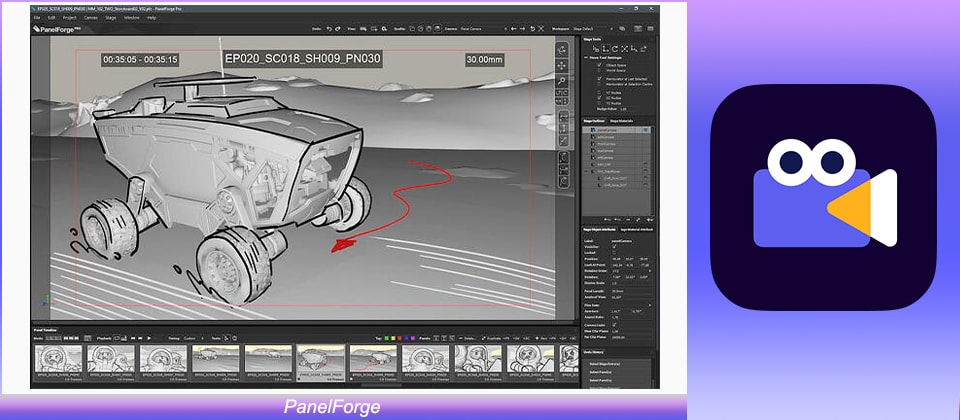Select leftCamera row in Stage Outliner
Screen dimensions: 960x420
tap(616, 137)
